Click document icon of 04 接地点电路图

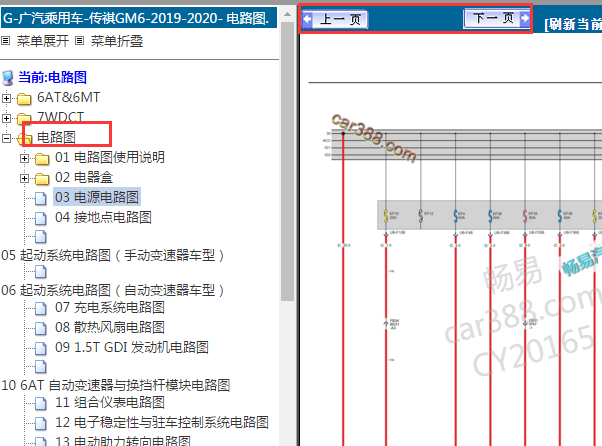(x=41, y=218)
